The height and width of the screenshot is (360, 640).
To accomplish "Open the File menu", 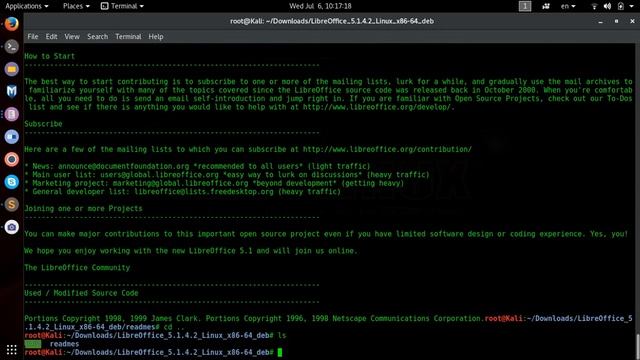I will point(33,37).
